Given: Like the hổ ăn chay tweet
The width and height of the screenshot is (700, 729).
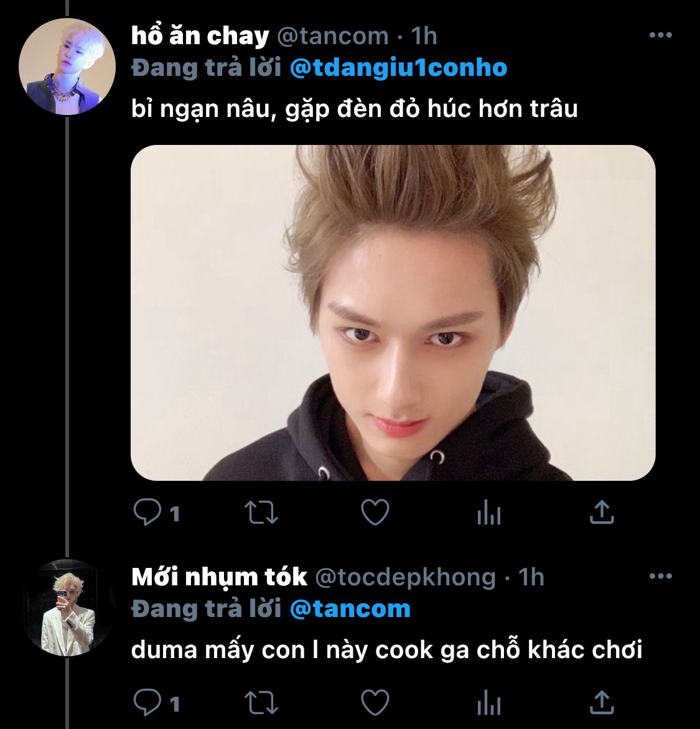Looking at the screenshot, I should point(375,513).
